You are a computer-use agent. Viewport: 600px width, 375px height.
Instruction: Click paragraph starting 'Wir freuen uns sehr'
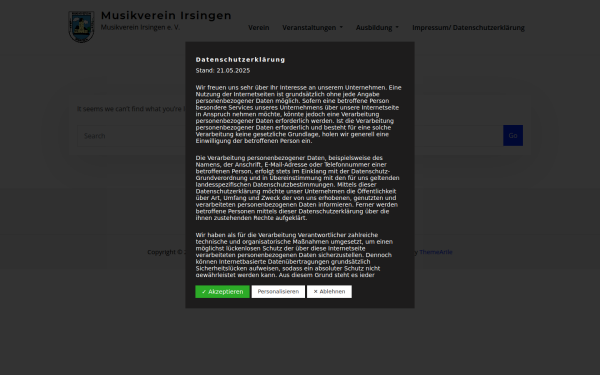pyautogui.click(x=298, y=114)
